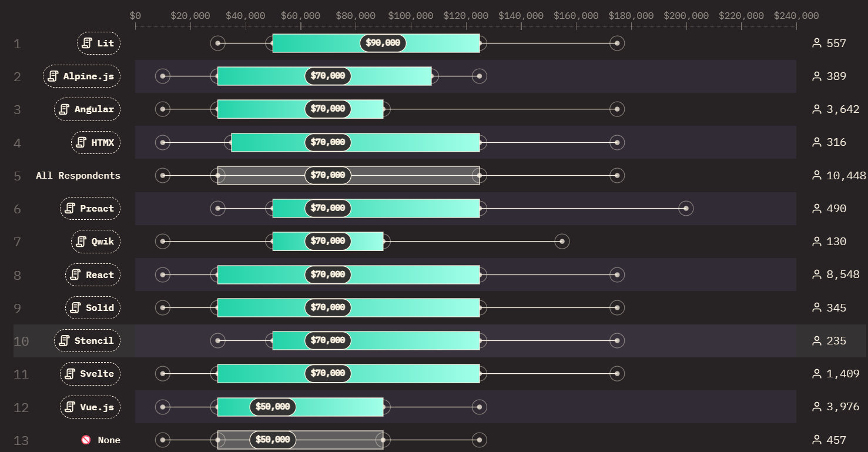This screenshot has width=868, height=452.
Task: Click the $70,000 median badge for HTMX
Action: 328,142
